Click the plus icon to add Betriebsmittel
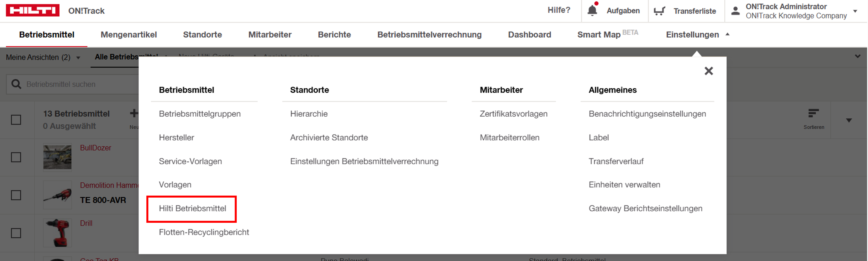The image size is (868, 261). pyautogui.click(x=134, y=113)
